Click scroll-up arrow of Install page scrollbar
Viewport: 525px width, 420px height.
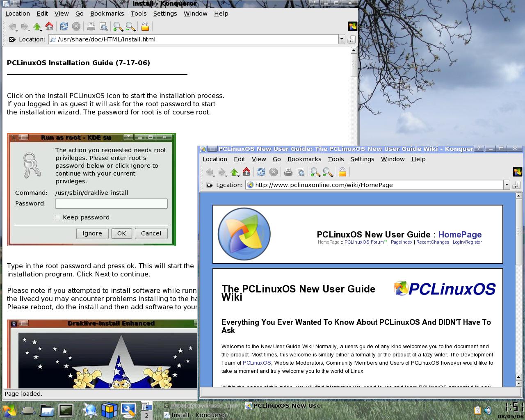pyautogui.click(x=354, y=50)
